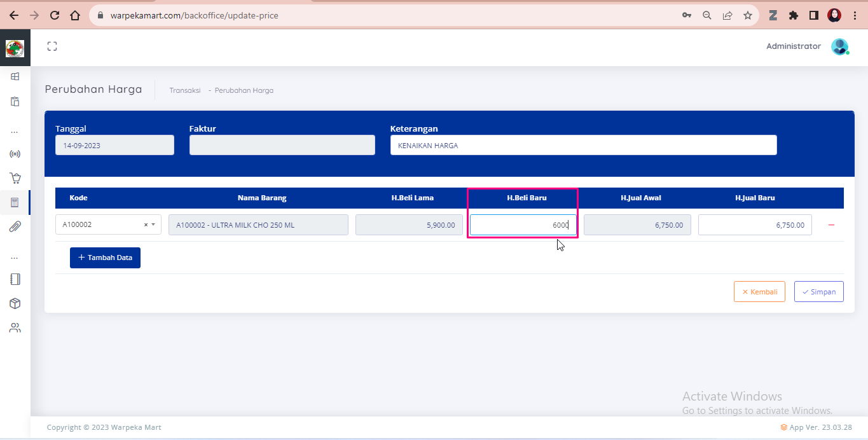Reload the browser page

click(x=55, y=15)
